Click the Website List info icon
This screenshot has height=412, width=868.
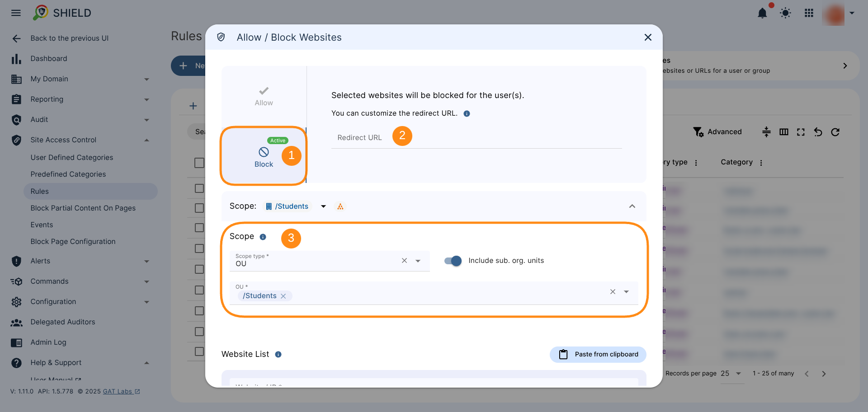coord(278,355)
